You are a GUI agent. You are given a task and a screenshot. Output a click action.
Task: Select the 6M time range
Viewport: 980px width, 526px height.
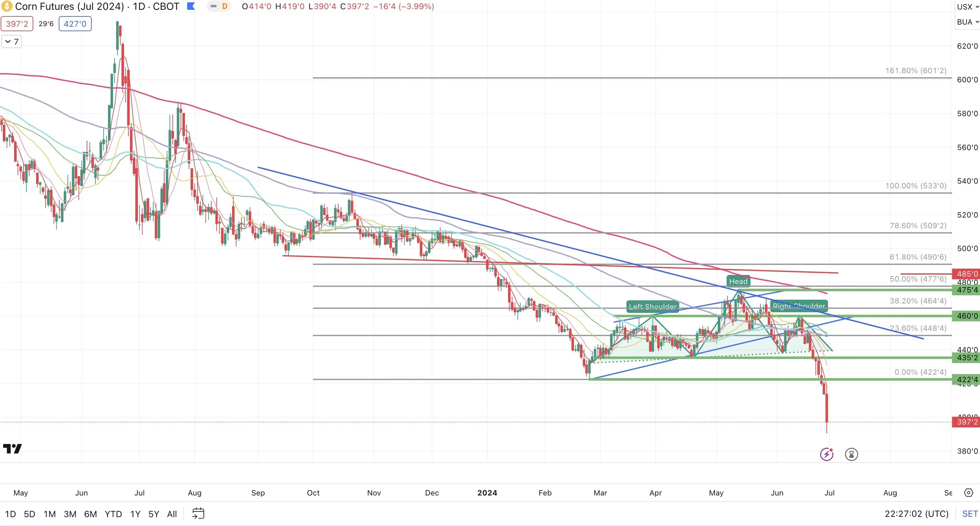click(90, 514)
